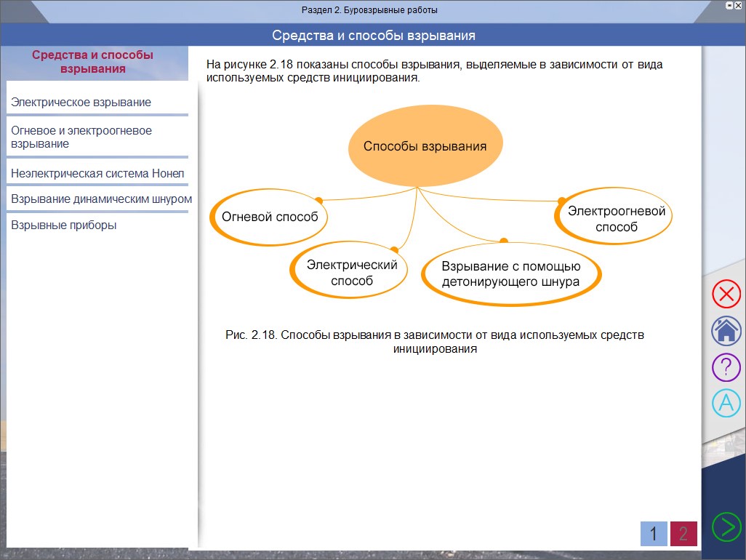746x560 pixels.
Task: Minimize the window using top-right button
Action: pyautogui.click(x=729, y=5)
